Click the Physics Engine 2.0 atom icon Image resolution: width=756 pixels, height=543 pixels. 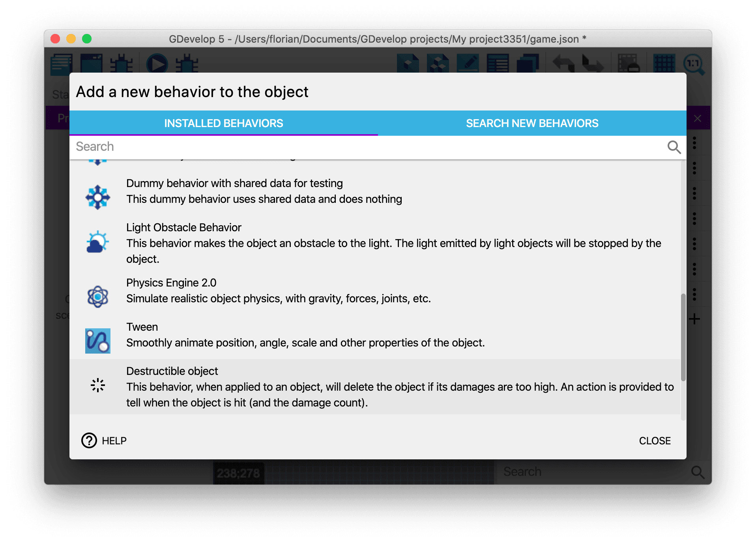coord(97,296)
